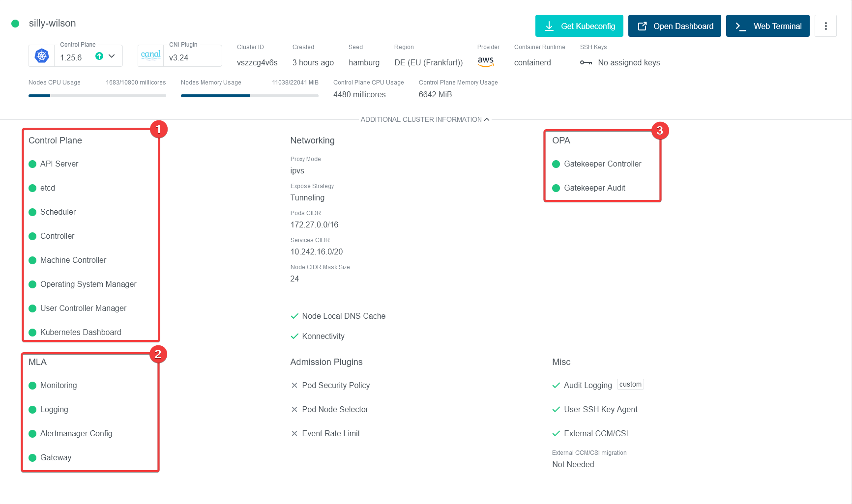Click the Audit Logging checkmark

pos(556,386)
